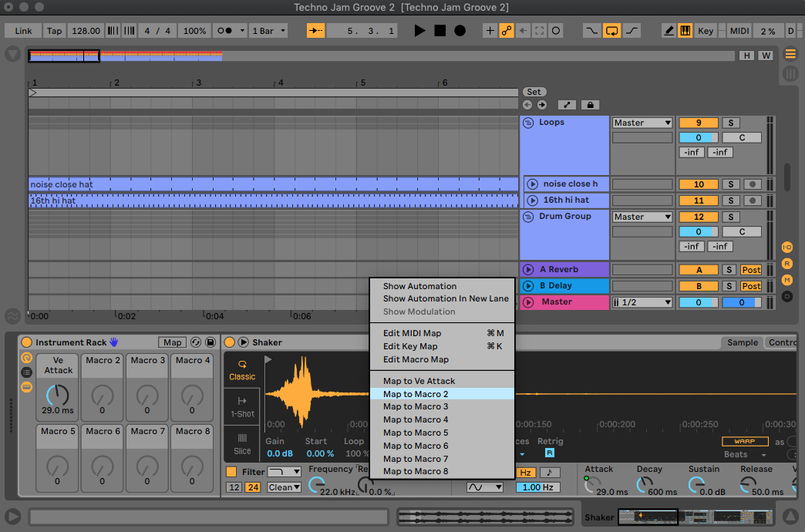
Task: Switch to the Sample tab of the Shaker
Action: point(742,342)
